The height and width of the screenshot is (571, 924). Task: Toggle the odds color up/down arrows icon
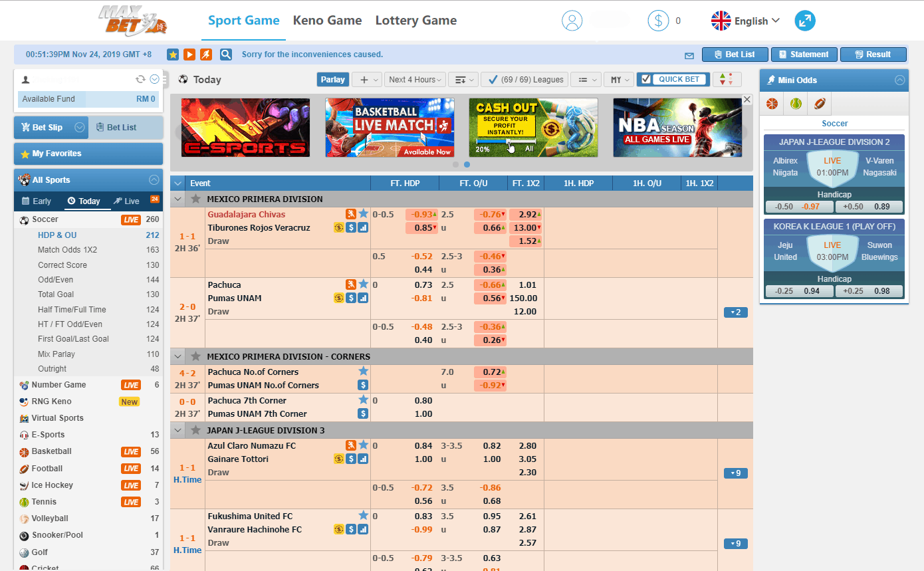(x=727, y=79)
